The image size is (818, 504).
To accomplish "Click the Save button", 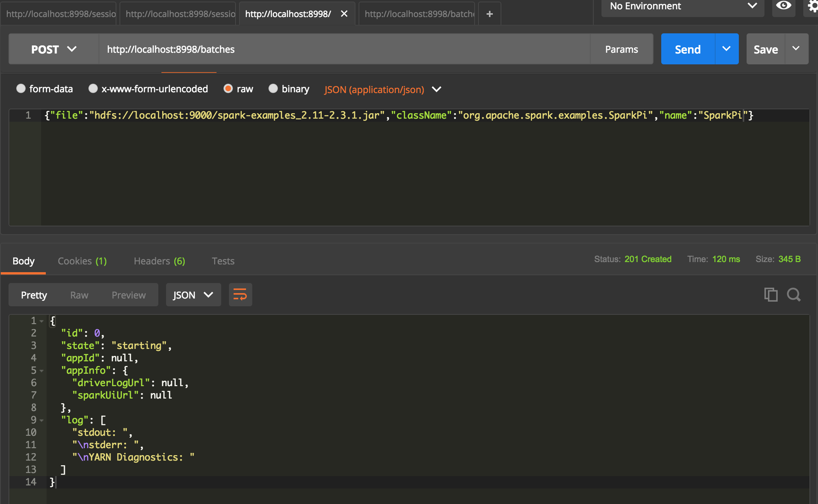I will (766, 49).
